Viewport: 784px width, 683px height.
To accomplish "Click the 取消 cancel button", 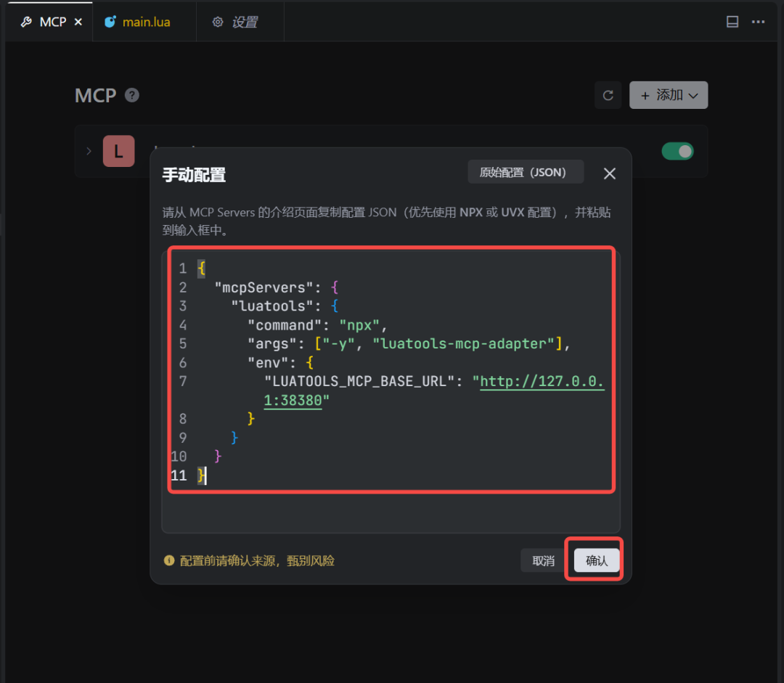I will tap(543, 560).
